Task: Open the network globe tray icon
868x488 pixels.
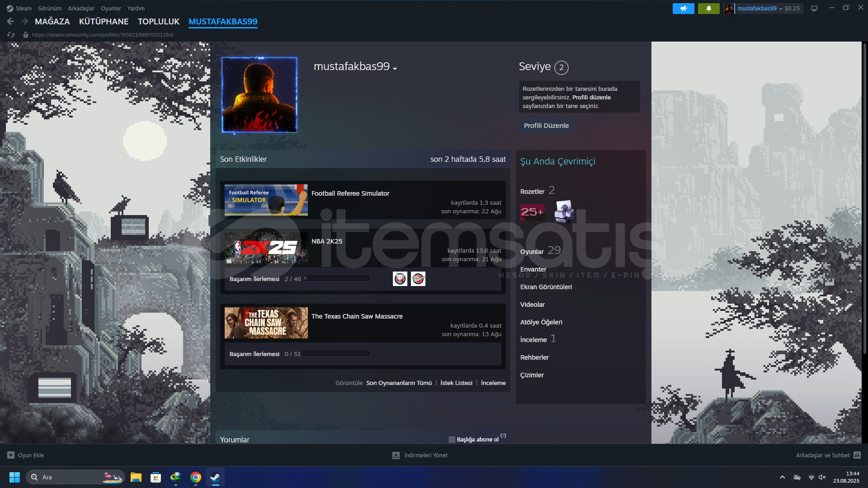Action: [811, 477]
